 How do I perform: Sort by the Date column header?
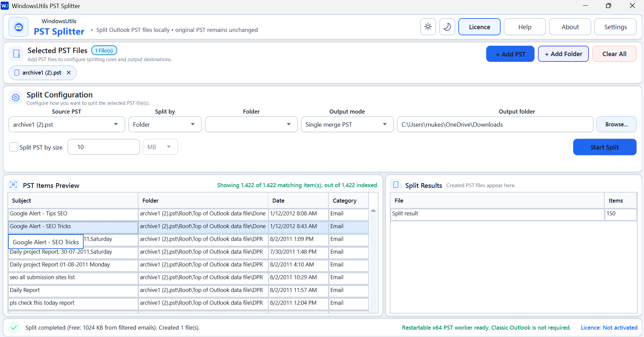tap(298, 200)
